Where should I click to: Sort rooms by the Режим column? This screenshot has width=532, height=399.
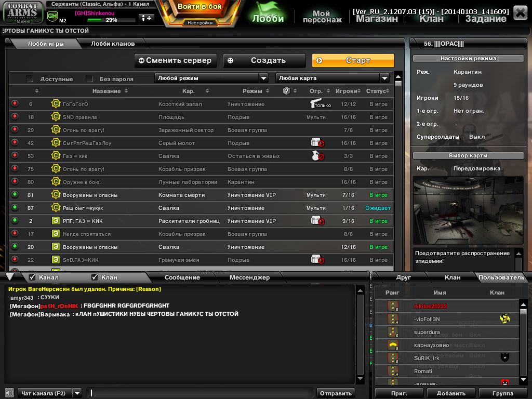tap(256, 91)
